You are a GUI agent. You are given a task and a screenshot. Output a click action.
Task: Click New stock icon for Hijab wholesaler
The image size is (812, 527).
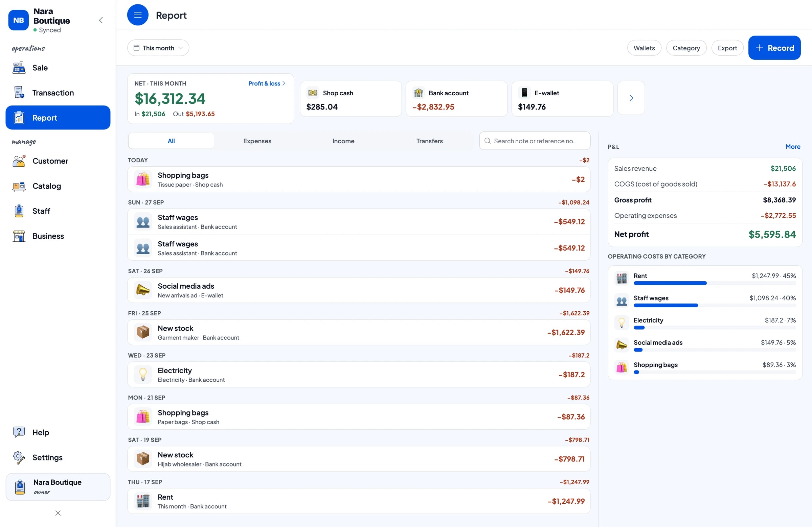pyautogui.click(x=143, y=459)
